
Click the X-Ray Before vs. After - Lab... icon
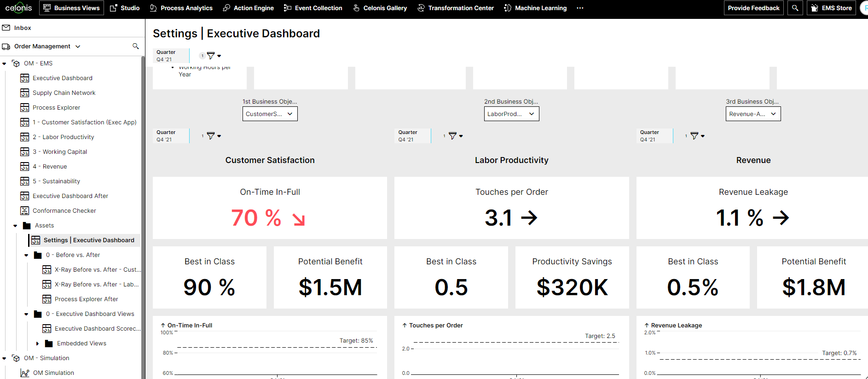click(46, 284)
